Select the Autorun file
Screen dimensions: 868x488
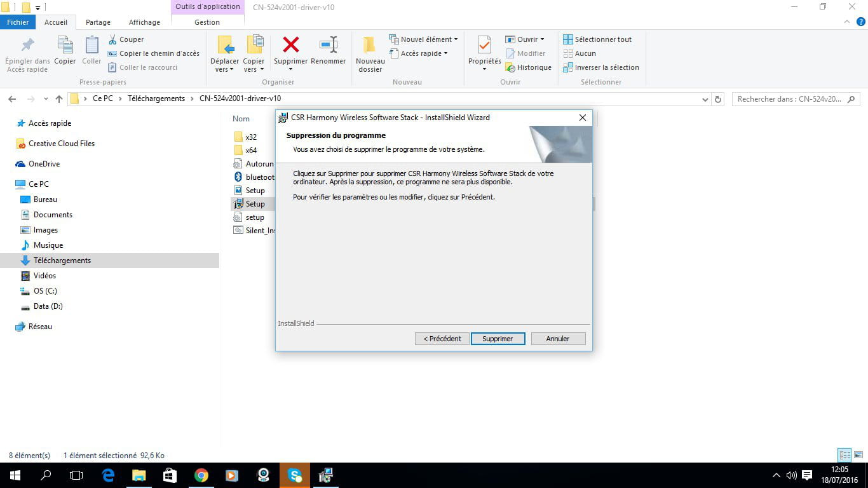254,164
